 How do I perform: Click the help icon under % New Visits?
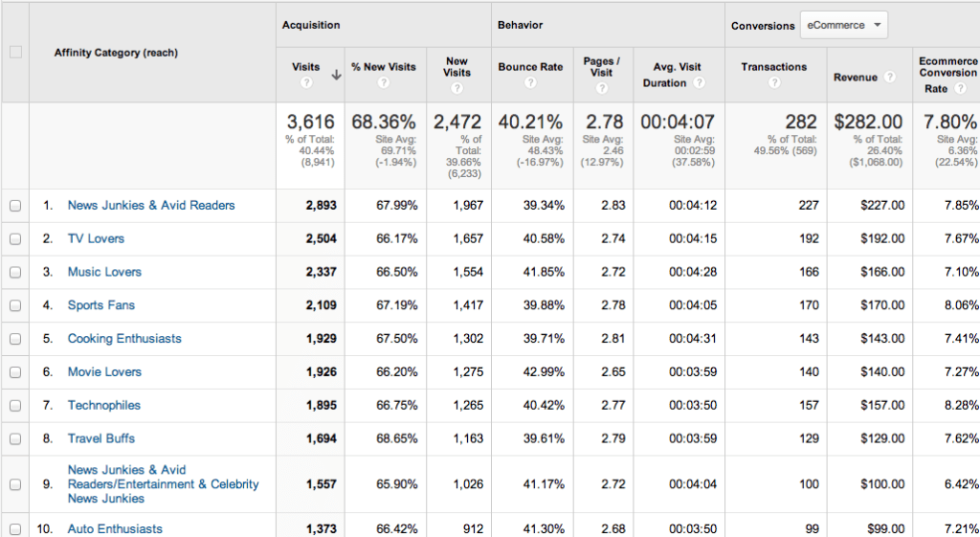click(x=383, y=83)
